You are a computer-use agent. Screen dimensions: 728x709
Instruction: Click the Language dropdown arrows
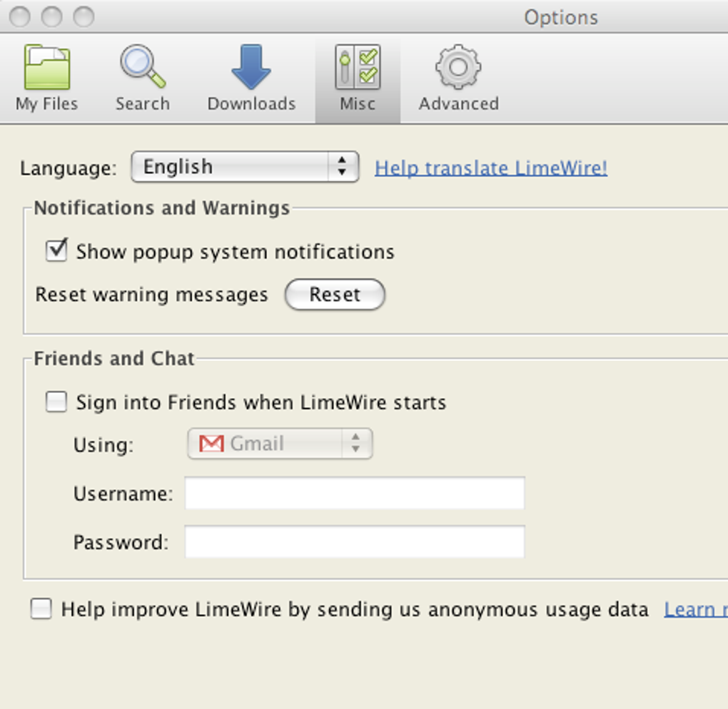343,167
